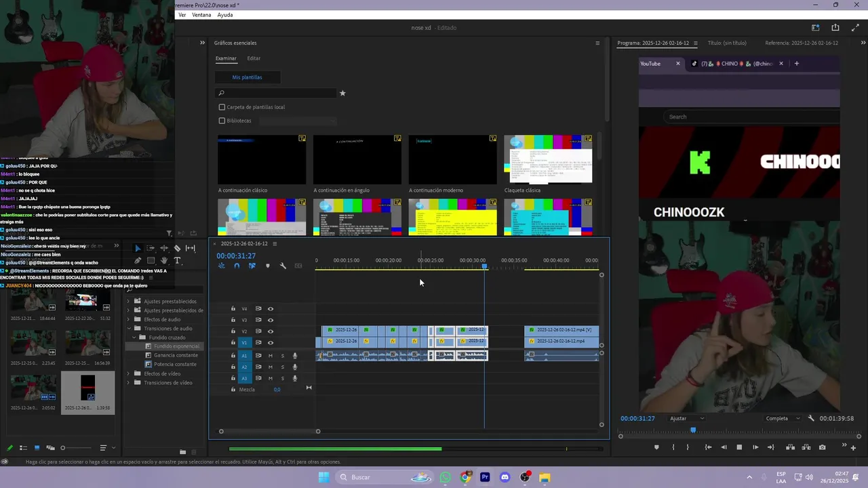
Task: Open the Completa resolution dropdown
Action: 783,418
